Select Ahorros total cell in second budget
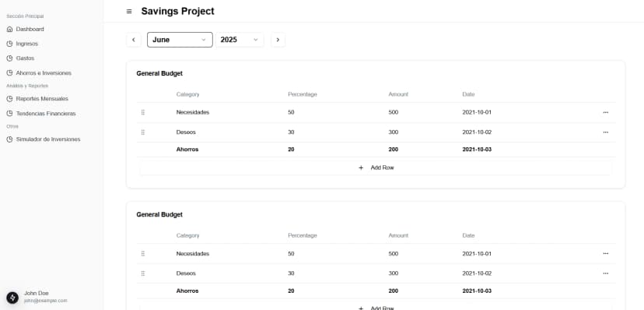Screen dimensions: 644x310 (187, 291)
